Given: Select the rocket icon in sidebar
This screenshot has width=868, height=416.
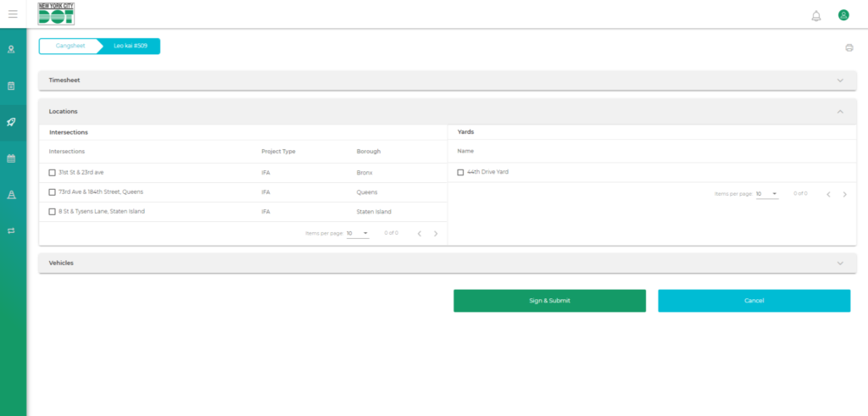Looking at the screenshot, I should (x=12, y=122).
